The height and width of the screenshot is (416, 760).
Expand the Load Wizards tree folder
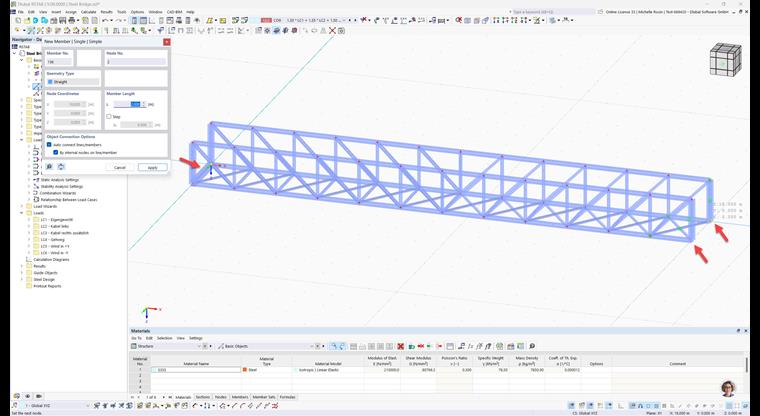coord(22,206)
